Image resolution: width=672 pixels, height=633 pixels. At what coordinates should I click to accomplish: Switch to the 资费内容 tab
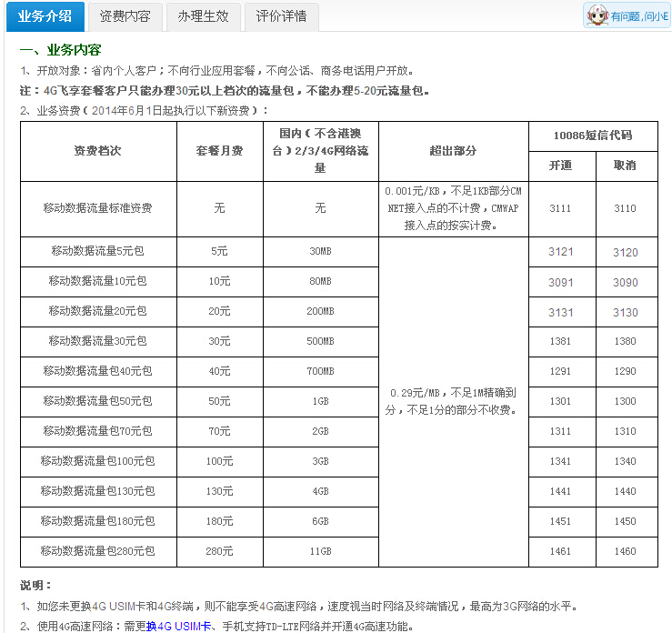(125, 16)
